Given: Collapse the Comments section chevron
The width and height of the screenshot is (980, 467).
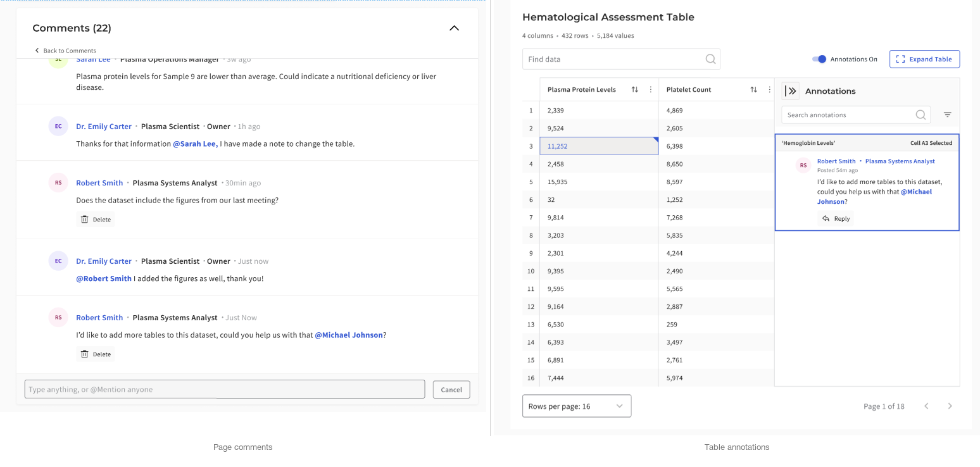Looking at the screenshot, I should point(454,28).
